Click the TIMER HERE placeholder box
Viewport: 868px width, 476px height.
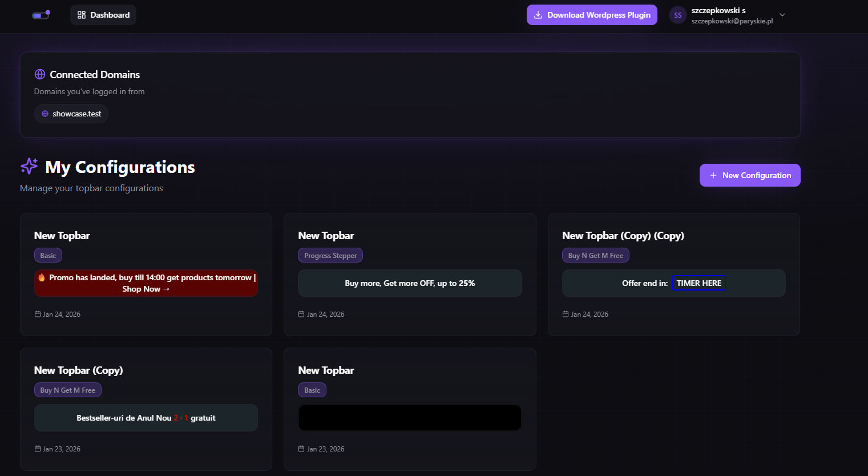[x=699, y=283]
